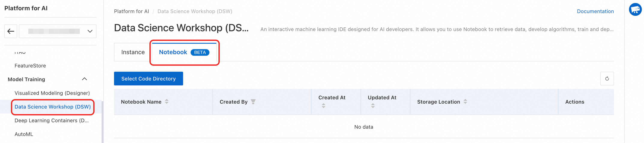This screenshot has width=644, height=143.
Task: Select Data Science Workshop (DSW) in the sidebar
Action: click(x=53, y=107)
